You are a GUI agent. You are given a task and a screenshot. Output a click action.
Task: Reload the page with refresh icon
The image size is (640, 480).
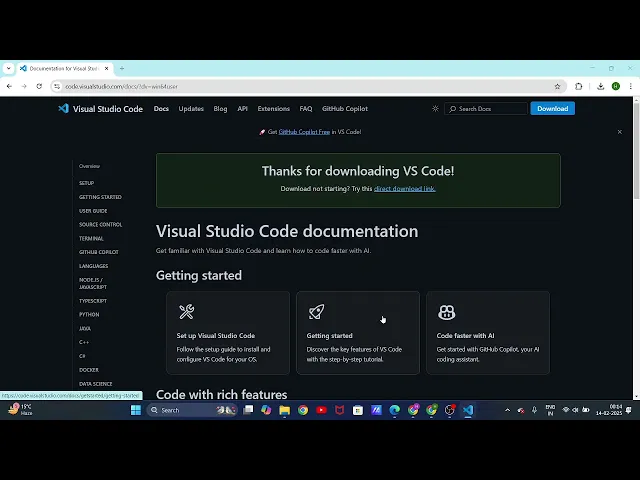point(39,87)
